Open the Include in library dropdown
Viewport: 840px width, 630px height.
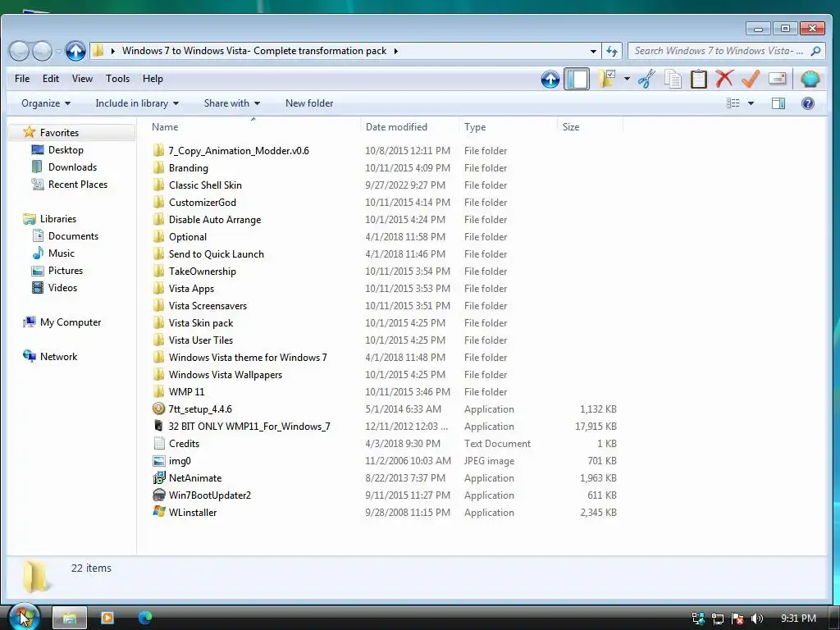(137, 103)
